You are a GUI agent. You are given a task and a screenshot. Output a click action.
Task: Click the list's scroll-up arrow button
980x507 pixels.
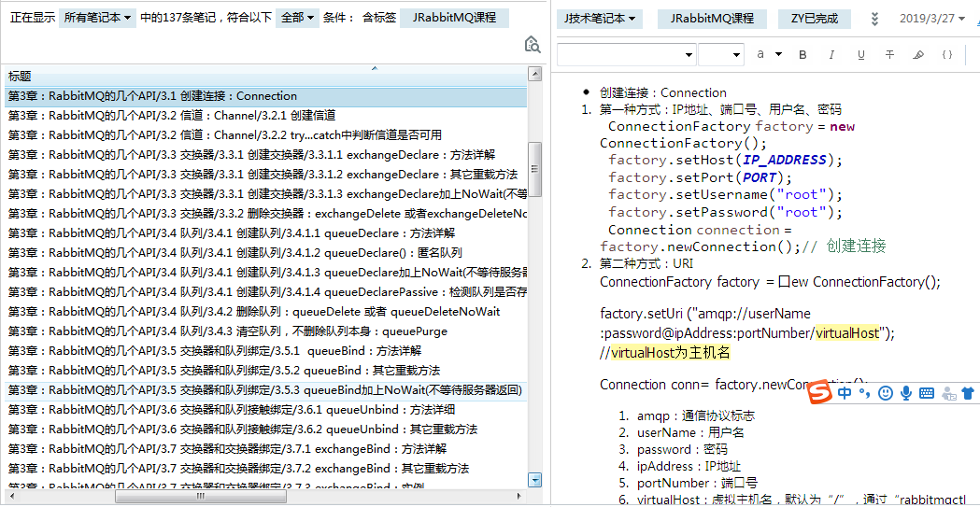click(x=534, y=75)
